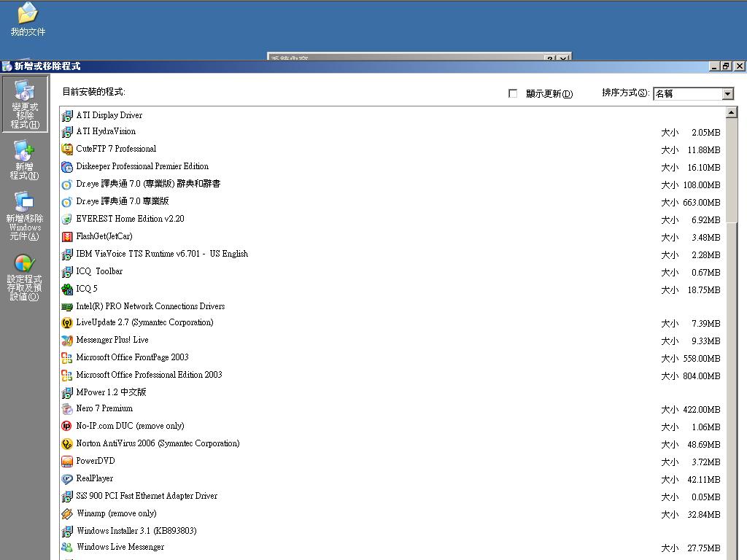Click the scroll up arrow of program list
Image resolution: width=747 pixels, height=560 pixels.
(732, 112)
